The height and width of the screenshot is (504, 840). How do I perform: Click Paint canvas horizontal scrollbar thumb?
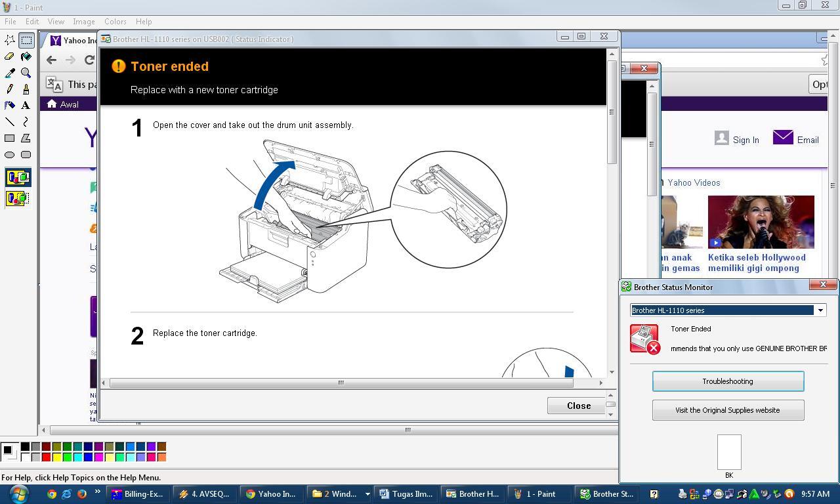point(408,430)
